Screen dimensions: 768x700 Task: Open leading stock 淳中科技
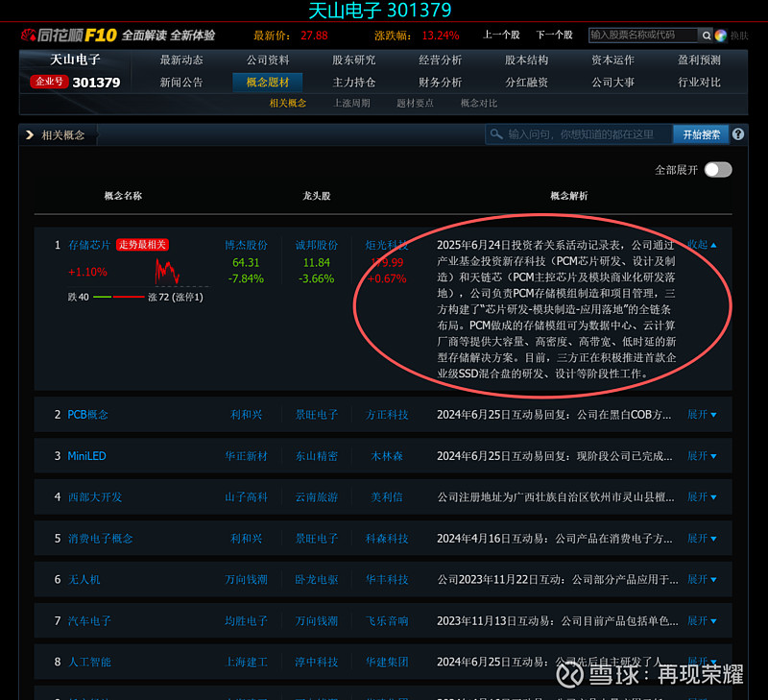tap(317, 662)
